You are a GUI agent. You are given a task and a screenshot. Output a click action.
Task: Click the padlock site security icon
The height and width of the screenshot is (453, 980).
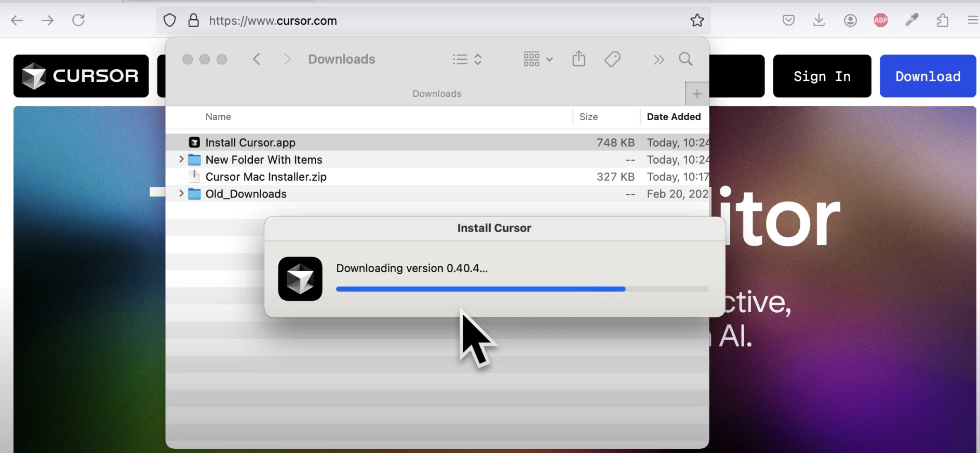[x=194, y=21]
